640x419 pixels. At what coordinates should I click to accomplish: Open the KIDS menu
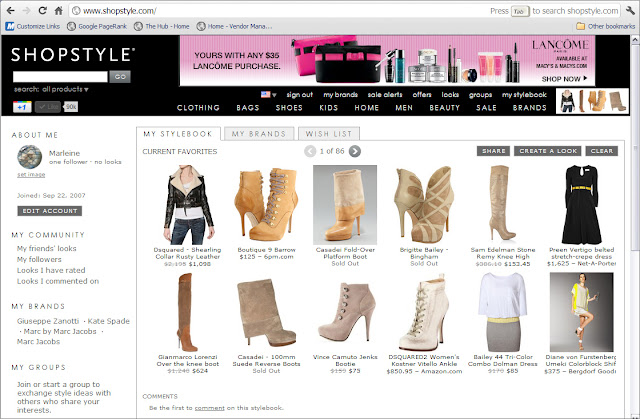point(329,108)
